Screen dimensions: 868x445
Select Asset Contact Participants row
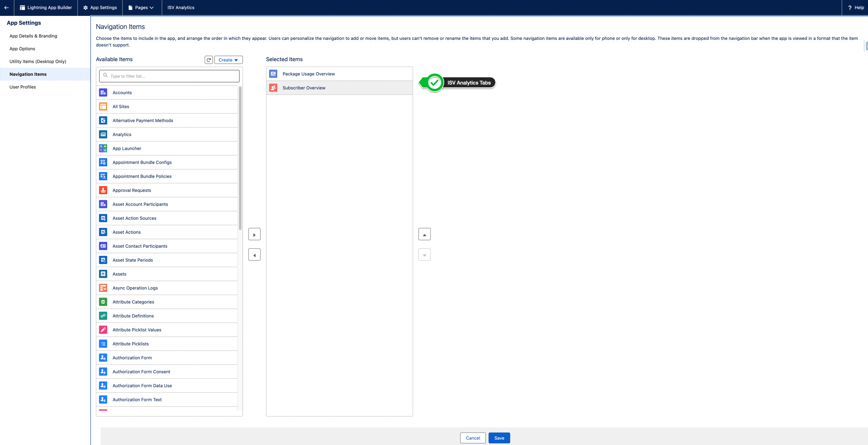[167, 246]
